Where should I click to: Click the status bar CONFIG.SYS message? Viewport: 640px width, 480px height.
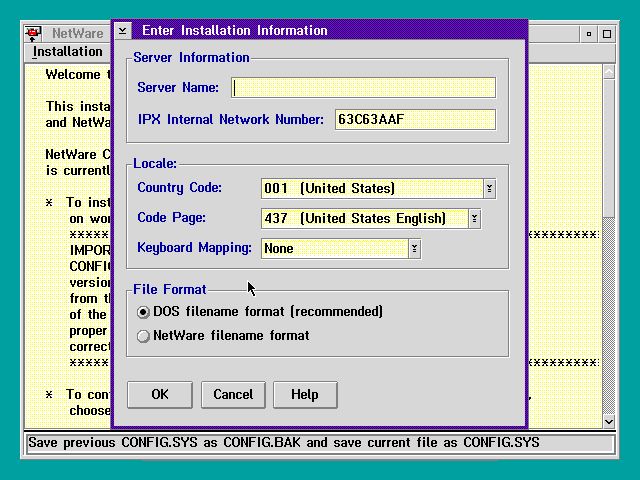284,443
